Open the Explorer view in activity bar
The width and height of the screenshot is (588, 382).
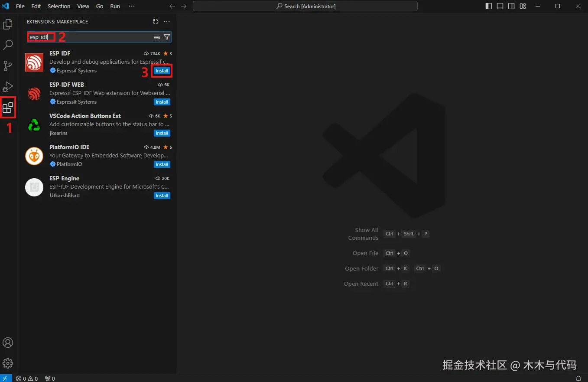pyautogui.click(x=8, y=24)
